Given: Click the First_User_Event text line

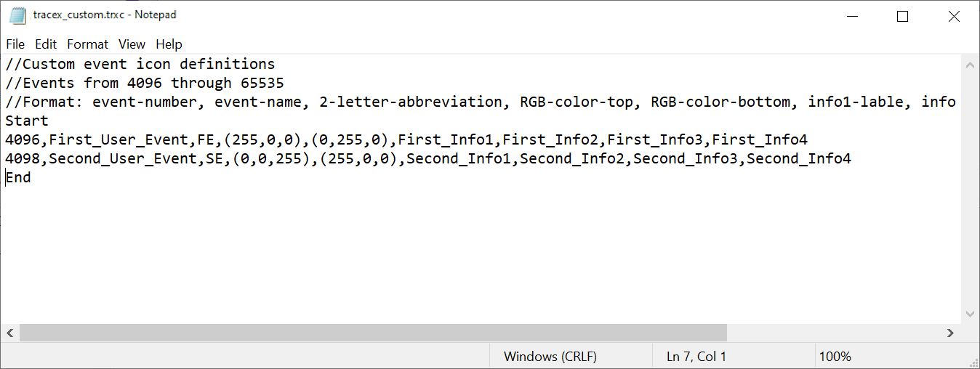Looking at the screenshot, I should (406, 139).
